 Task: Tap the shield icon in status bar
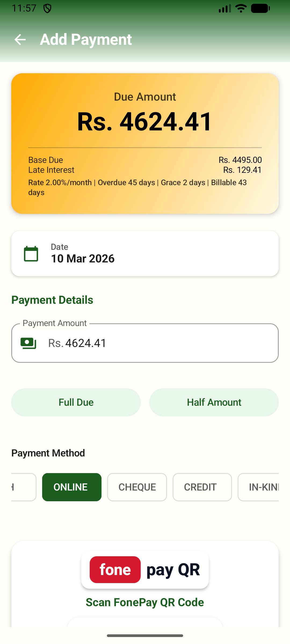48,9
